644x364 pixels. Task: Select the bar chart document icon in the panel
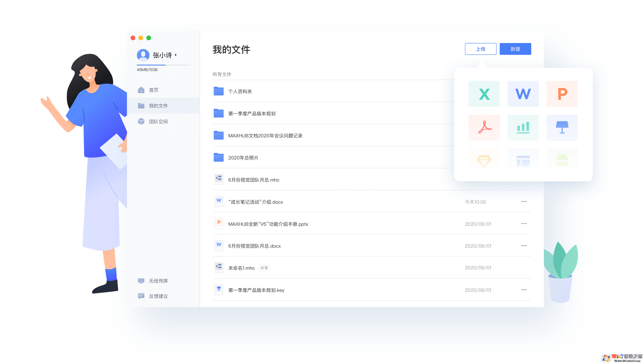coord(523,127)
